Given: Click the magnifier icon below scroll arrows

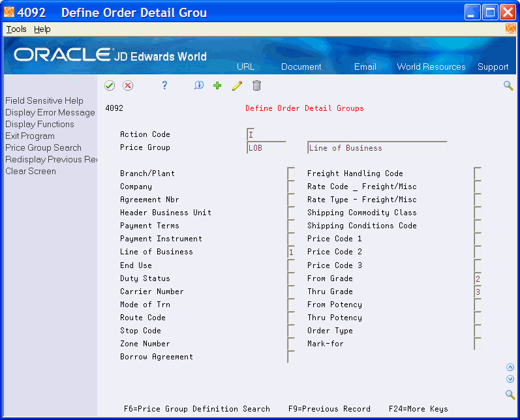Looking at the screenshot, I should pos(510,394).
